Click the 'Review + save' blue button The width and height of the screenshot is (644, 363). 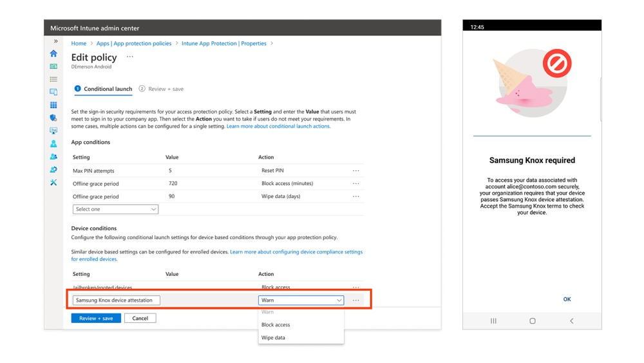[x=96, y=319]
